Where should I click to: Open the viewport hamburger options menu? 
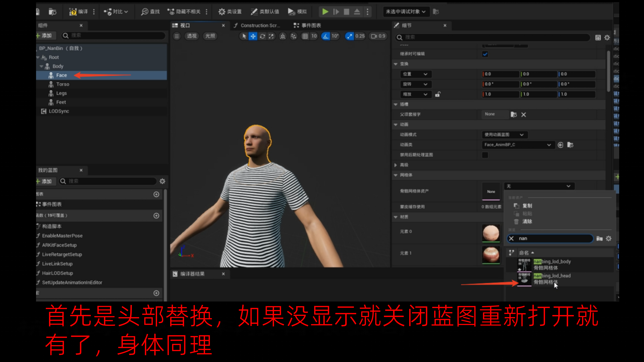tap(177, 36)
